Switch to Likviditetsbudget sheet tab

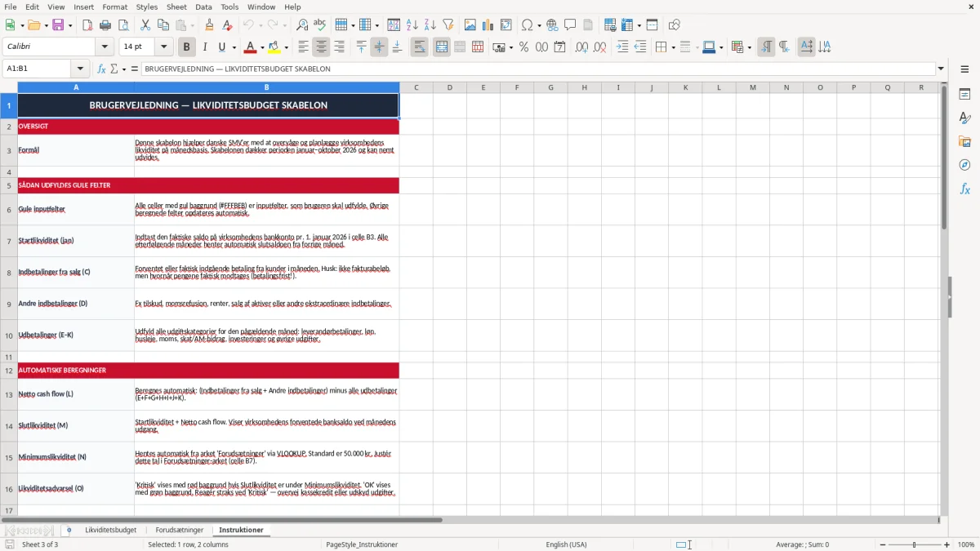coord(110,530)
